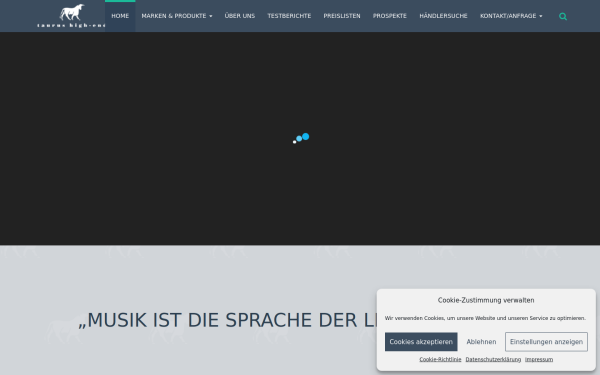Show cookie settings with Einstellungen anzeigen
Image resolution: width=600 pixels, height=375 pixels.
point(546,342)
